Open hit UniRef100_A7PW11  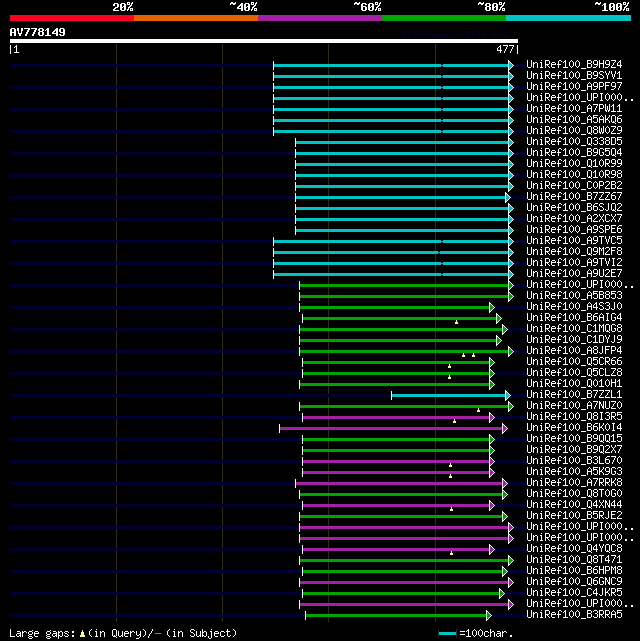574,109
